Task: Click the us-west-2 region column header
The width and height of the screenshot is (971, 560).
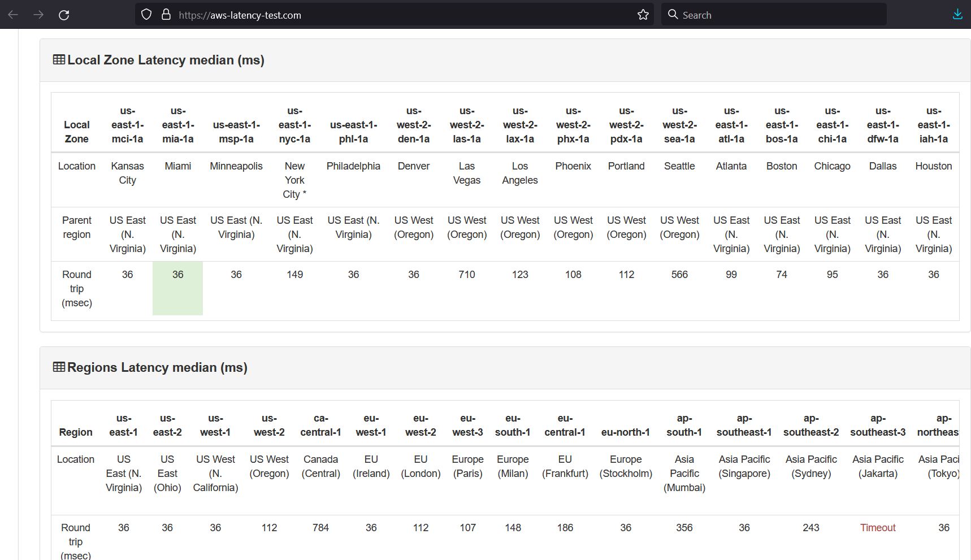Action: pos(269,425)
